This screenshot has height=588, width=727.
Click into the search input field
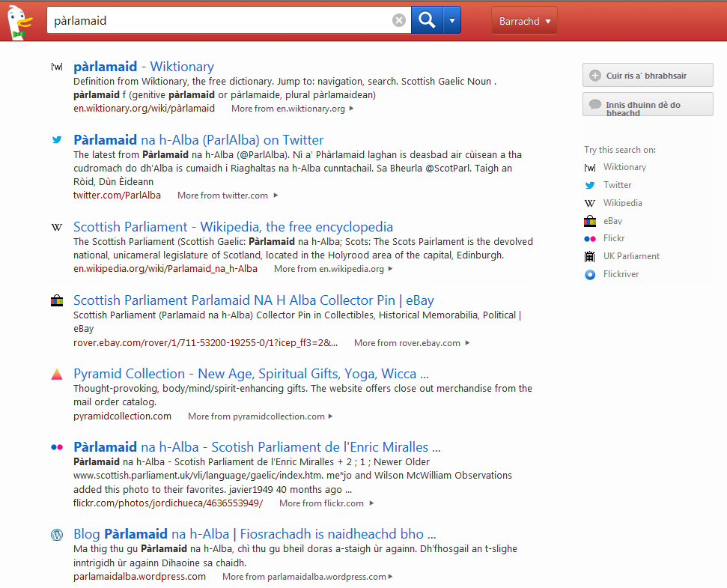tap(217, 21)
